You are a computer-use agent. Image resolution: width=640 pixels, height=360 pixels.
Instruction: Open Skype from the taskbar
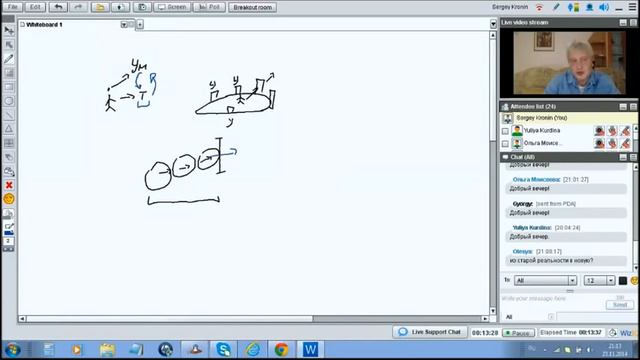[x=223, y=350]
